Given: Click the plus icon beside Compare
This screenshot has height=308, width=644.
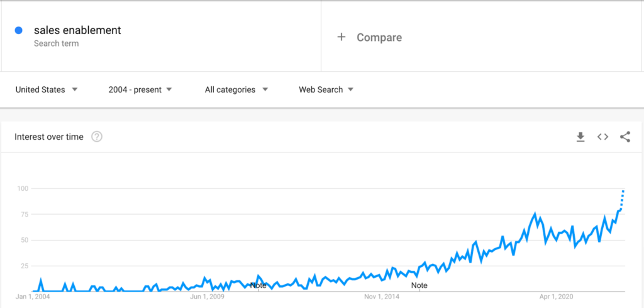Looking at the screenshot, I should pyautogui.click(x=341, y=37).
